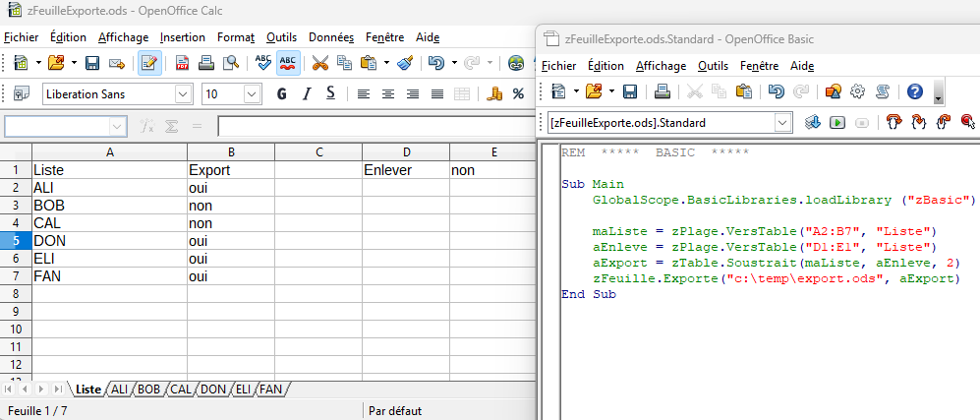Cut selection using scissors icon in Calc
This screenshot has width=980, height=420.
320,63
